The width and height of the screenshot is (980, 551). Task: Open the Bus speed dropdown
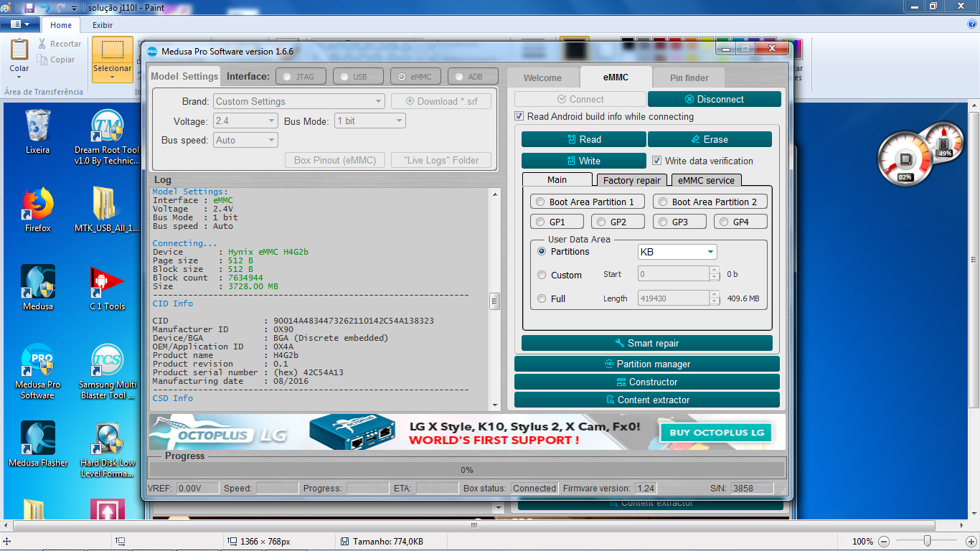tap(245, 140)
